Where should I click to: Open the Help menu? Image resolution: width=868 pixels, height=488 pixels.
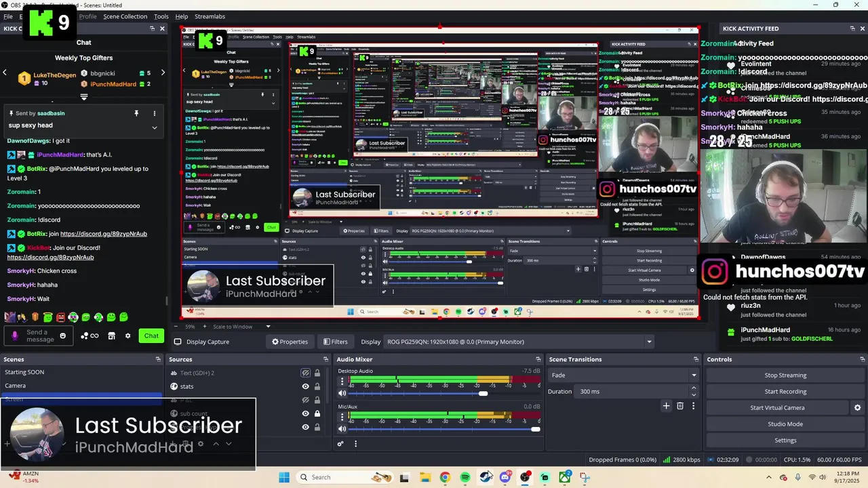(x=181, y=16)
